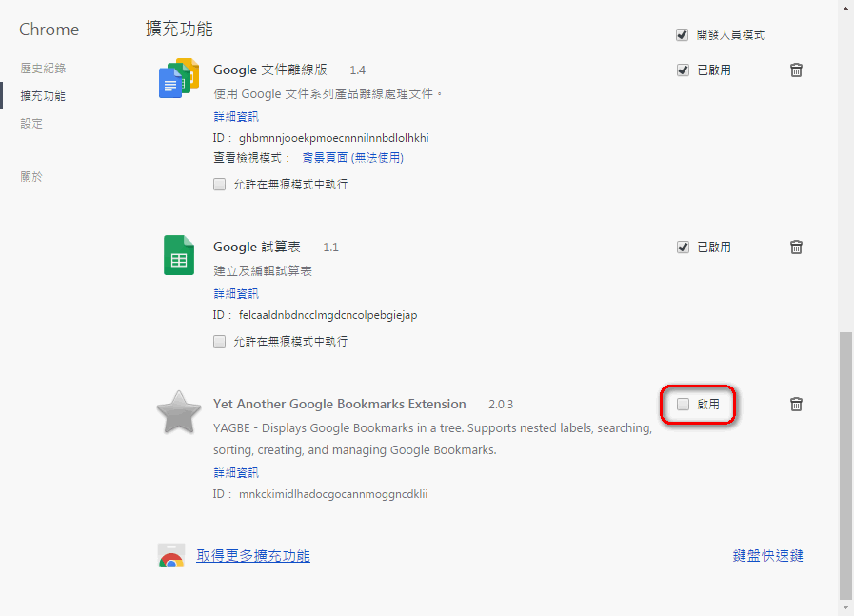Click the scrollbar down arrow
Screen dimensions: 854x616
coord(845,607)
